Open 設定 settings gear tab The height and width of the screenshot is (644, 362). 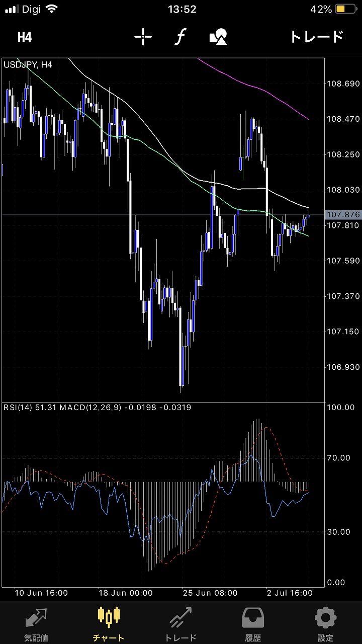pos(325,624)
